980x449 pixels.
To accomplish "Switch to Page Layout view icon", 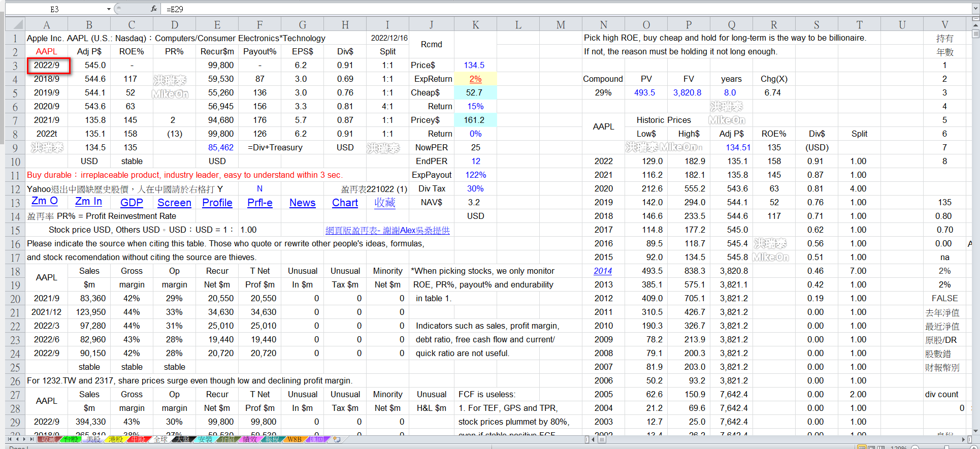I will pos(871,447).
